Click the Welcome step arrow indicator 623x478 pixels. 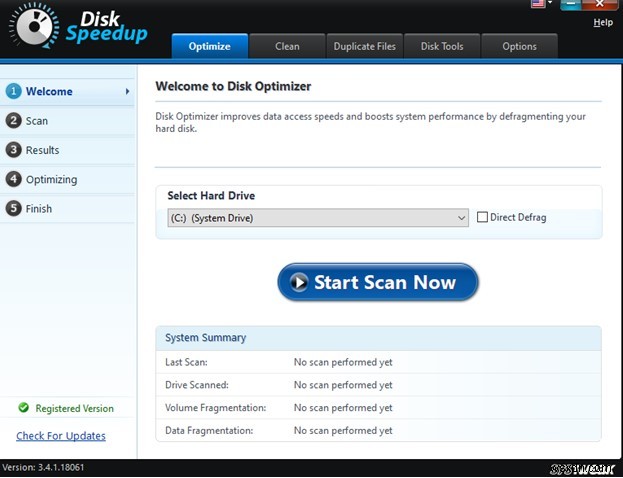(127, 91)
